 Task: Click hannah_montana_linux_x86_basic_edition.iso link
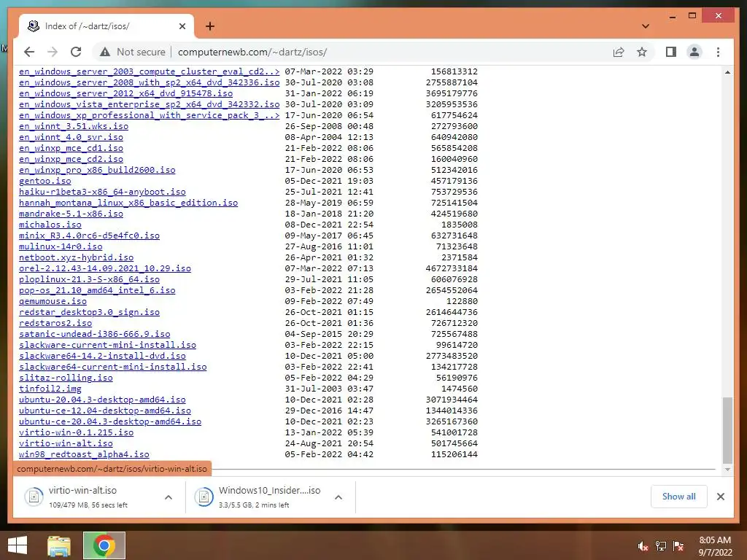pyautogui.click(x=128, y=203)
